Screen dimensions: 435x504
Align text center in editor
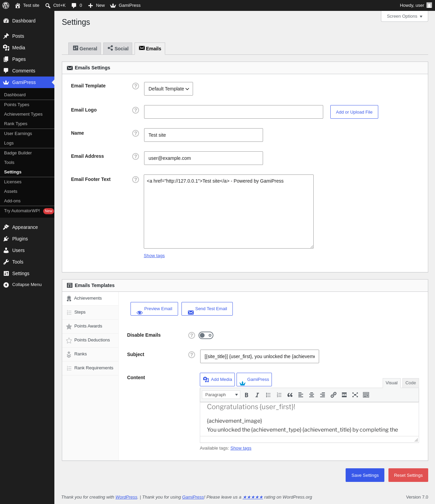pyautogui.click(x=312, y=395)
